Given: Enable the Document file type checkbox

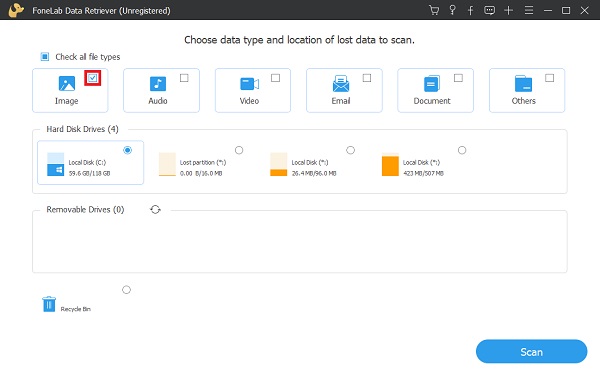Looking at the screenshot, I should pos(458,78).
